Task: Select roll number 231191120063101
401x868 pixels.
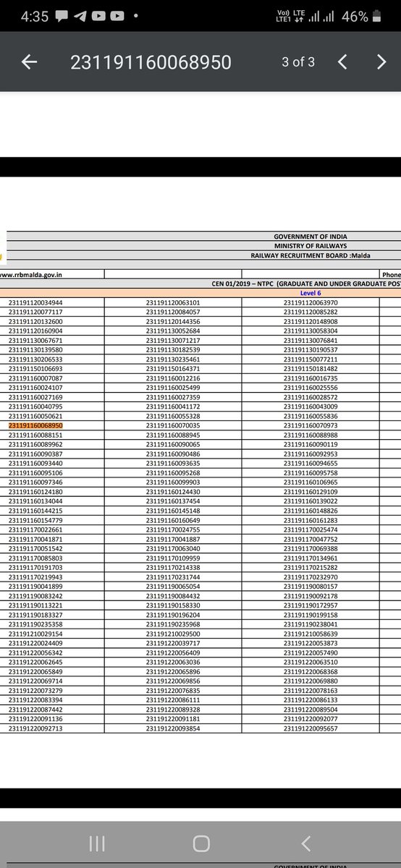Action: (x=173, y=302)
